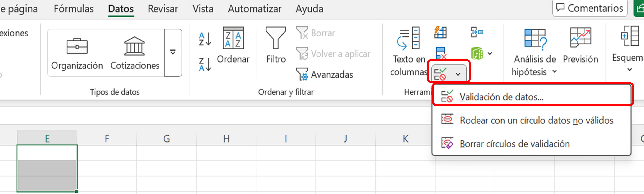This screenshot has height=194, width=644.
Task: Expand the data model dropdown chevron
Action: click(x=490, y=53)
